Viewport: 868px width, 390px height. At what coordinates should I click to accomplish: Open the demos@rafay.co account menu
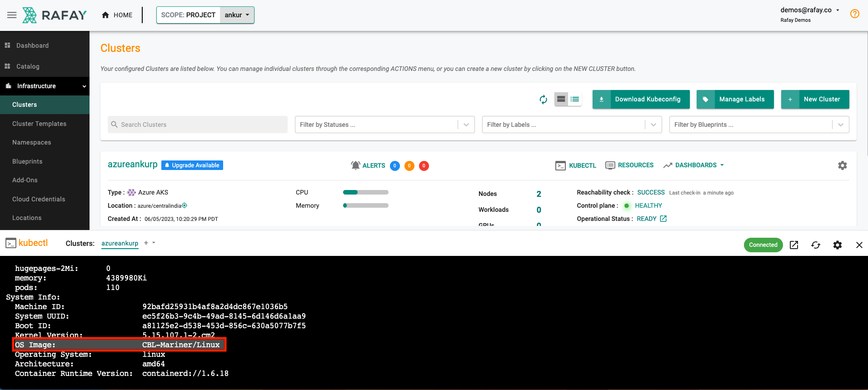click(810, 10)
